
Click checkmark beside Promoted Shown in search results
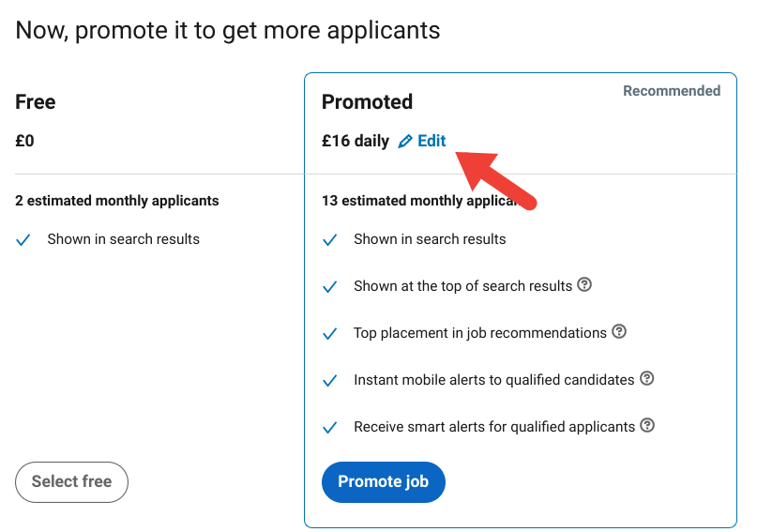point(330,240)
